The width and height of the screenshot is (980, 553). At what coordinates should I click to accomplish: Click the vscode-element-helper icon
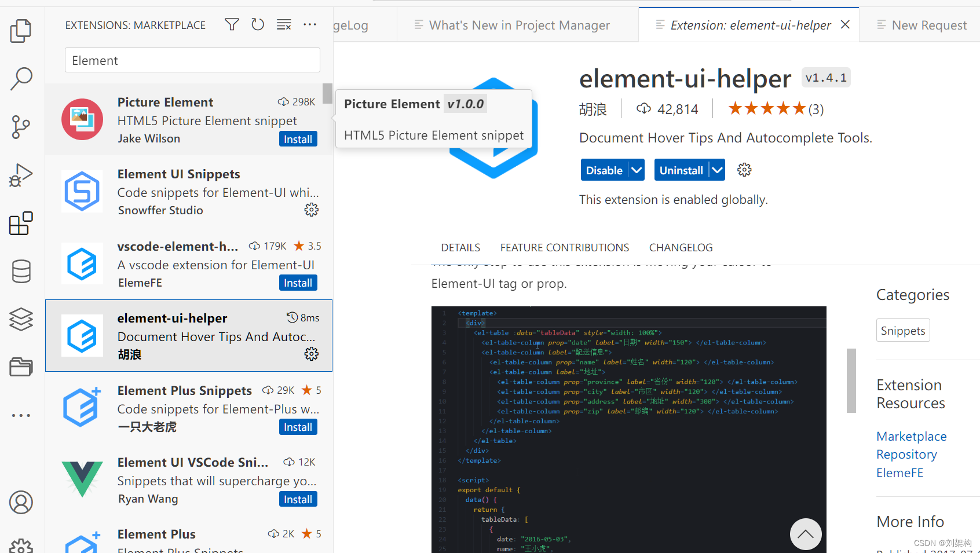(82, 263)
